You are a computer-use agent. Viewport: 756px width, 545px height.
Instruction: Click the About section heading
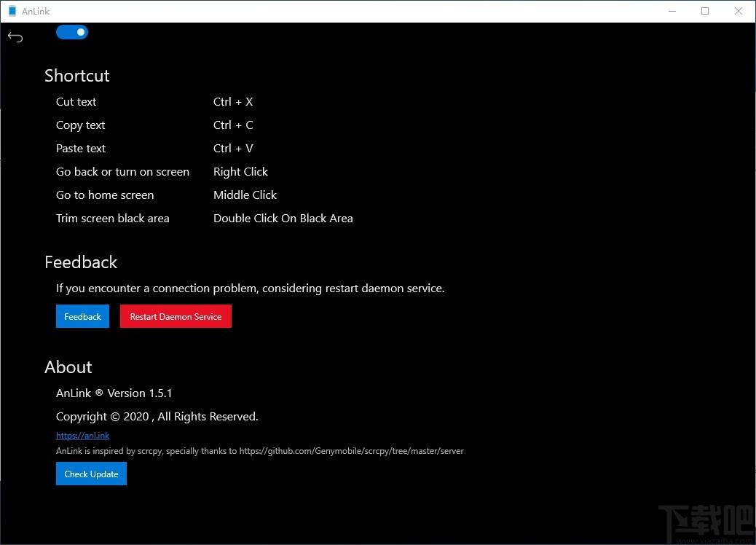point(68,367)
